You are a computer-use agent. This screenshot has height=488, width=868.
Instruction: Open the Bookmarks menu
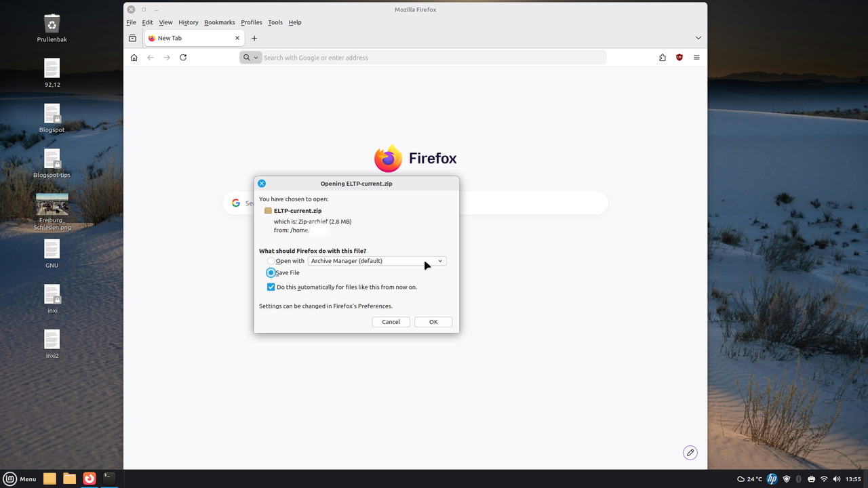coord(219,22)
